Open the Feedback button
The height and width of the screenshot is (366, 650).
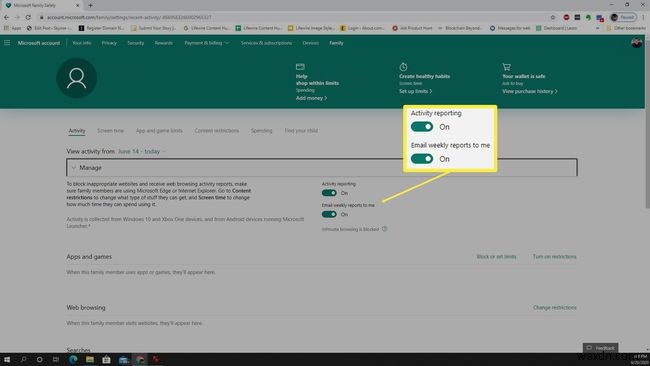600,348
